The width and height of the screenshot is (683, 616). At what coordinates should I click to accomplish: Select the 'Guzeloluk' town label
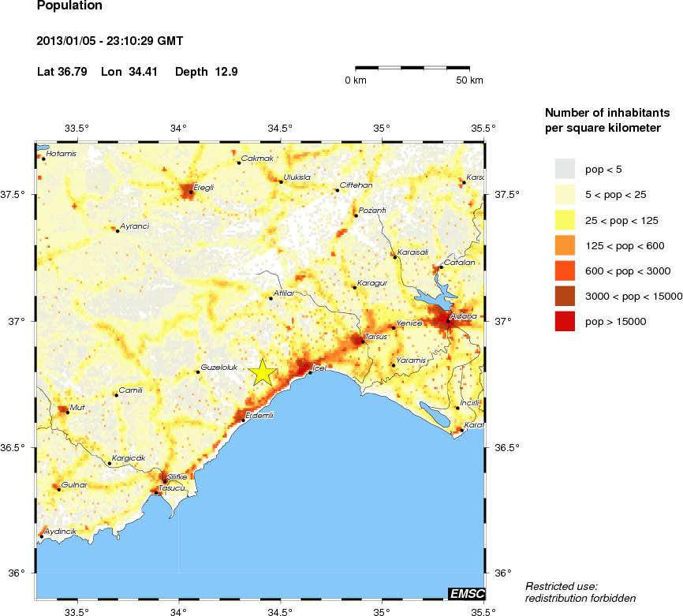tap(219, 368)
